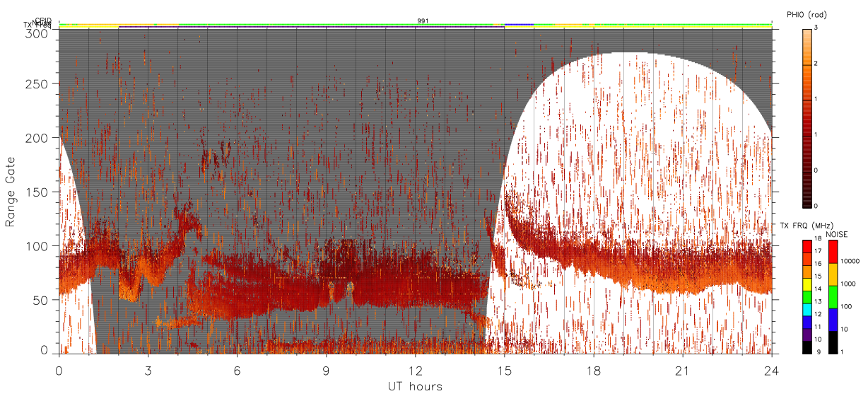Click the red top segment of the NOISE bar
Image resolution: width=868 pixels, height=401 pixels.
(x=833, y=252)
